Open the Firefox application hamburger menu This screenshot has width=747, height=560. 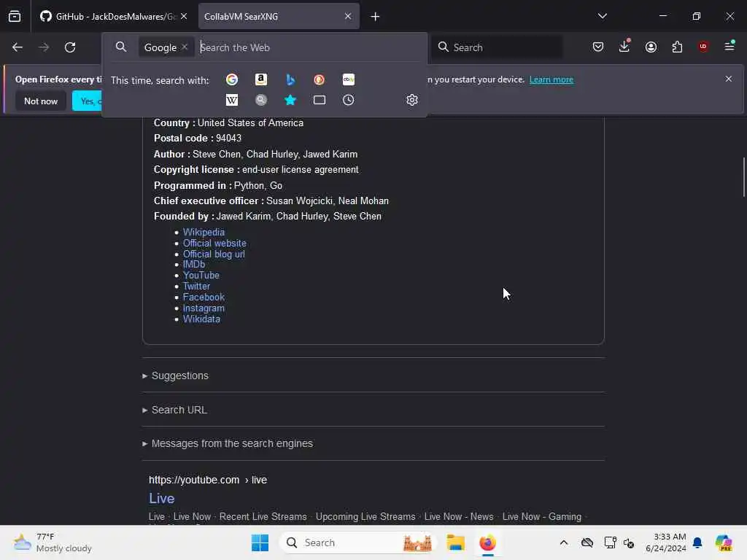(x=729, y=46)
